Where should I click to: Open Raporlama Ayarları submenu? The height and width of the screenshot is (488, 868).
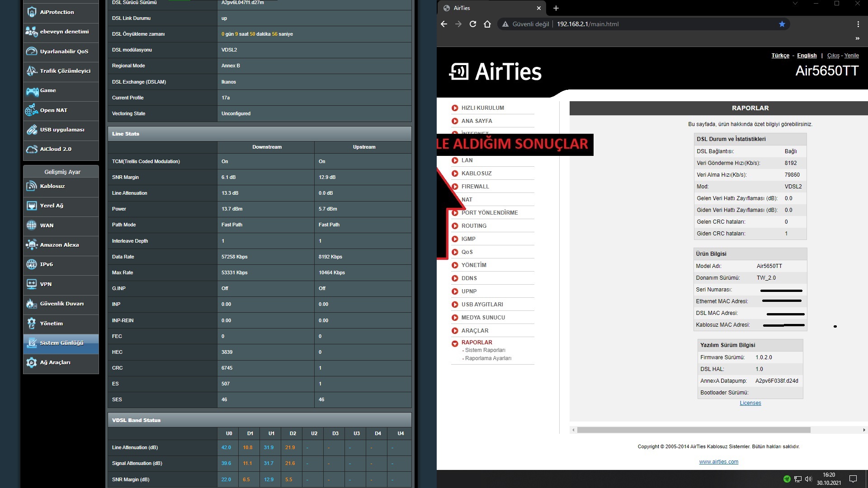coord(488,358)
